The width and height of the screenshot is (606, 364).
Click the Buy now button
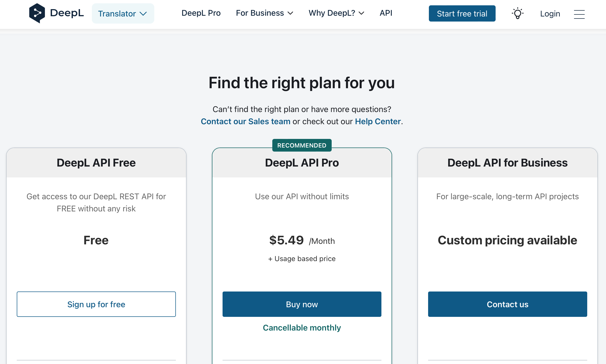(302, 304)
